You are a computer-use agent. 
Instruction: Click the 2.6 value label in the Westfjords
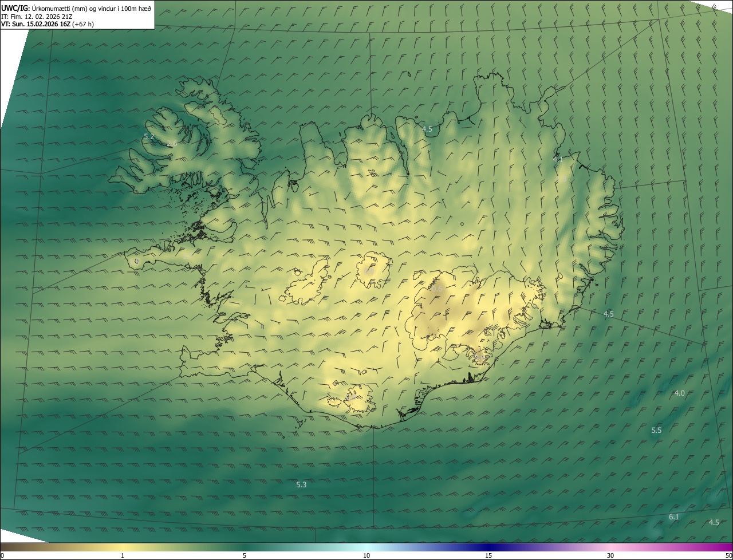pos(172,143)
